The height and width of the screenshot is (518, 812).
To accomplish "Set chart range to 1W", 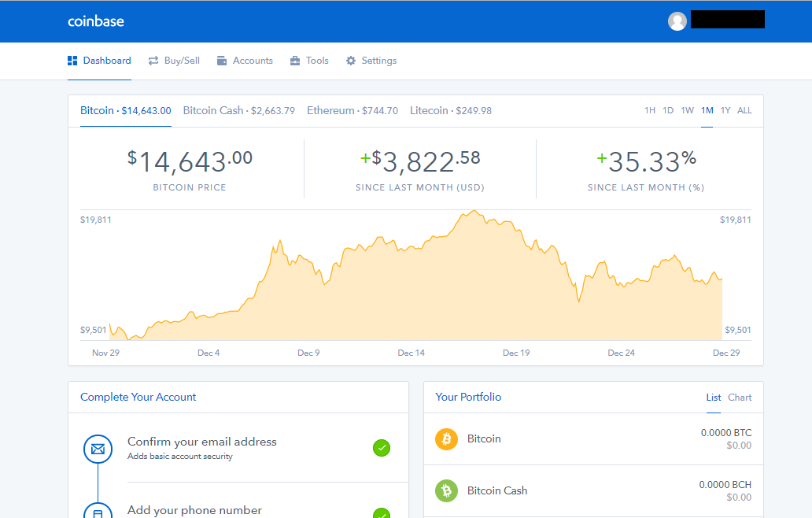I will (687, 110).
